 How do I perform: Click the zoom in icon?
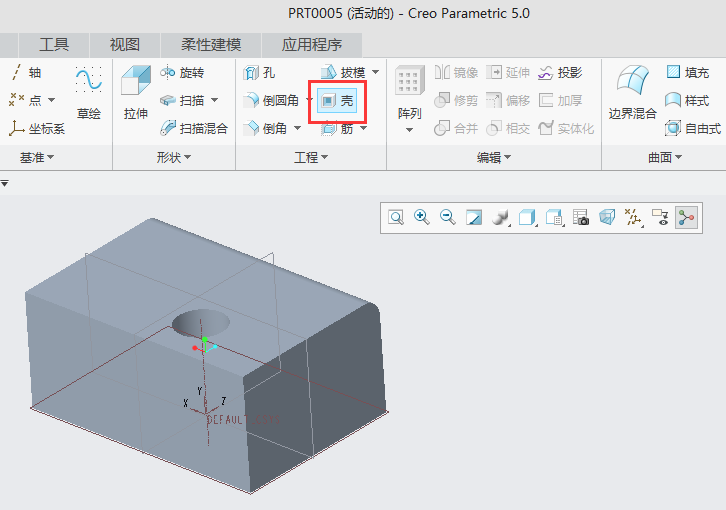(x=422, y=217)
